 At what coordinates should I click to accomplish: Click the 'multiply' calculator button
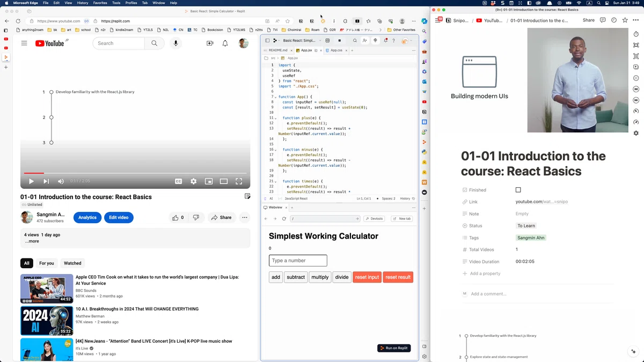[320, 277]
